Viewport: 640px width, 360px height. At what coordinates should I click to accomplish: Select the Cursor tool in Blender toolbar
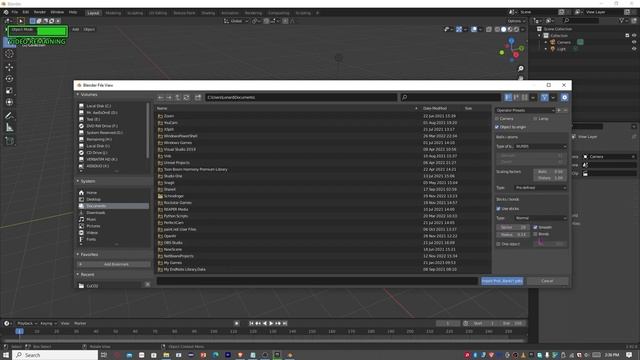coord(9,53)
